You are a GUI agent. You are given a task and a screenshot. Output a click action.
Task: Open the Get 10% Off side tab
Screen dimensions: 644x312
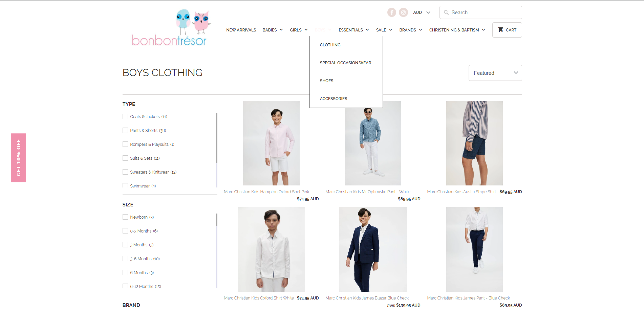point(19,158)
